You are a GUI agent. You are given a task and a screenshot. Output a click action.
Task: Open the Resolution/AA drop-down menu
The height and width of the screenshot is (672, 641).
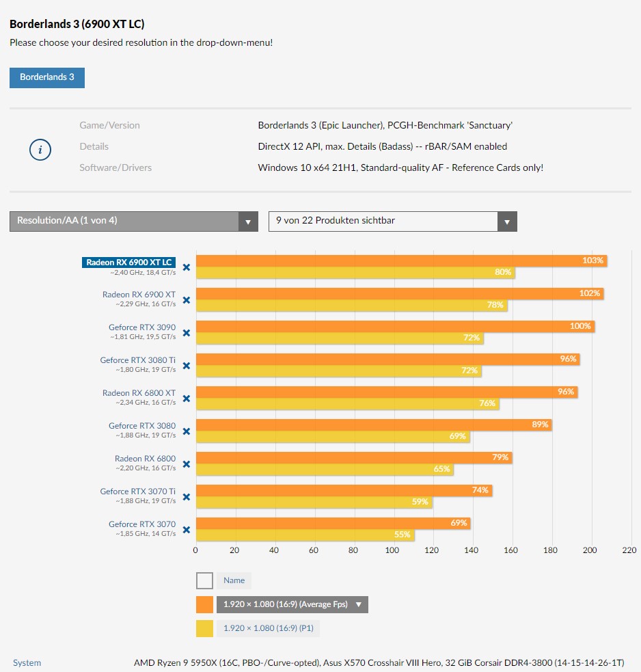point(133,221)
